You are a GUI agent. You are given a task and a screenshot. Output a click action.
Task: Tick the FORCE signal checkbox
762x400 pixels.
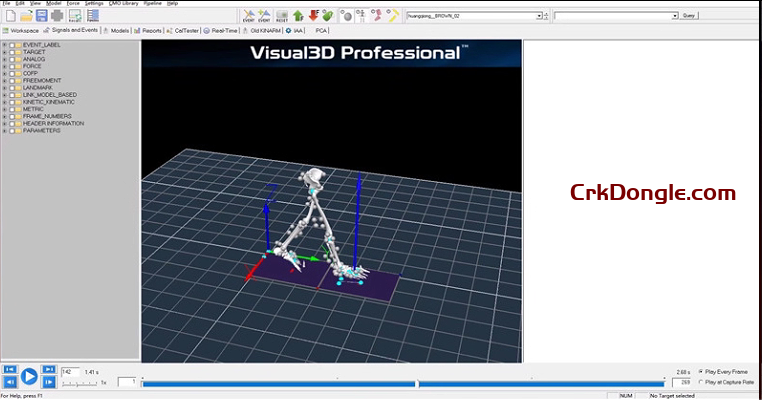12,66
